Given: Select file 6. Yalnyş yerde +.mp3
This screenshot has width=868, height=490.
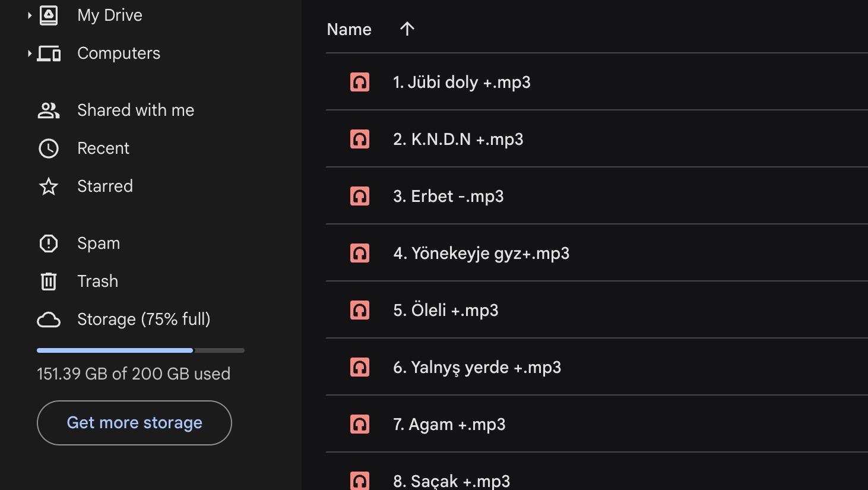Looking at the screenshot, I should (477, 367).
